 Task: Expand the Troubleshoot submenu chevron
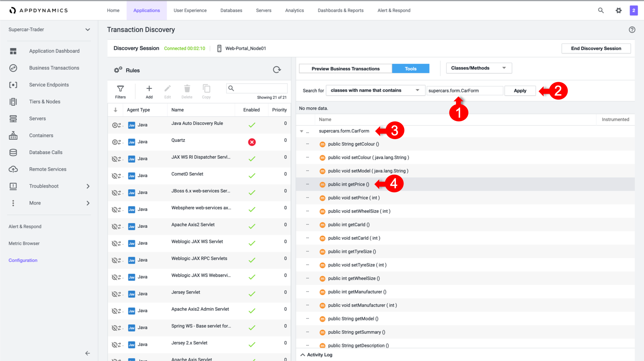point(88,186)
